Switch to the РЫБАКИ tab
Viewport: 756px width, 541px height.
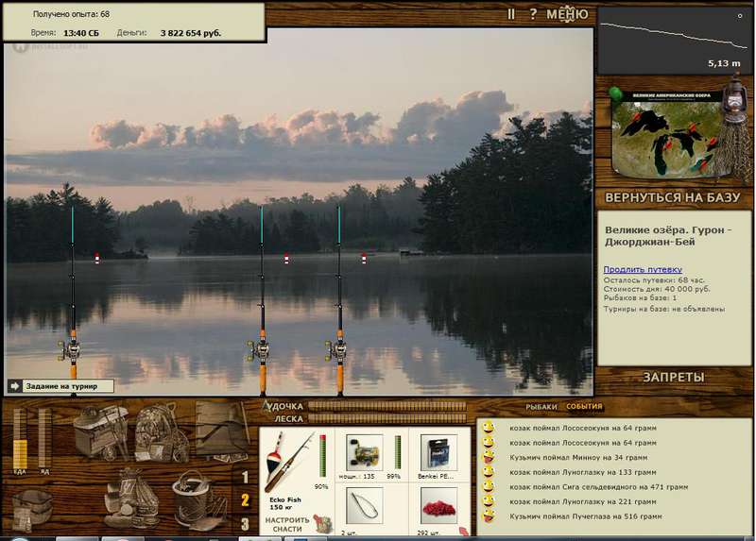pos(541,407)
